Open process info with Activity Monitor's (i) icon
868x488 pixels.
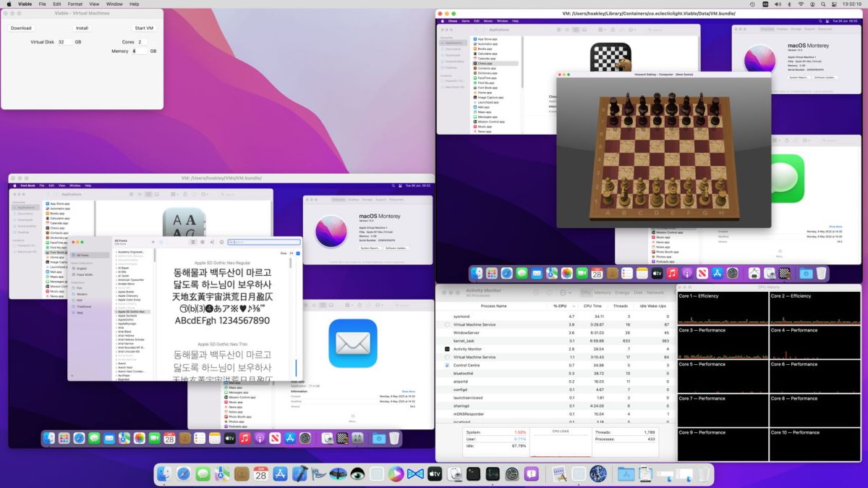click(x=548, y=293)
